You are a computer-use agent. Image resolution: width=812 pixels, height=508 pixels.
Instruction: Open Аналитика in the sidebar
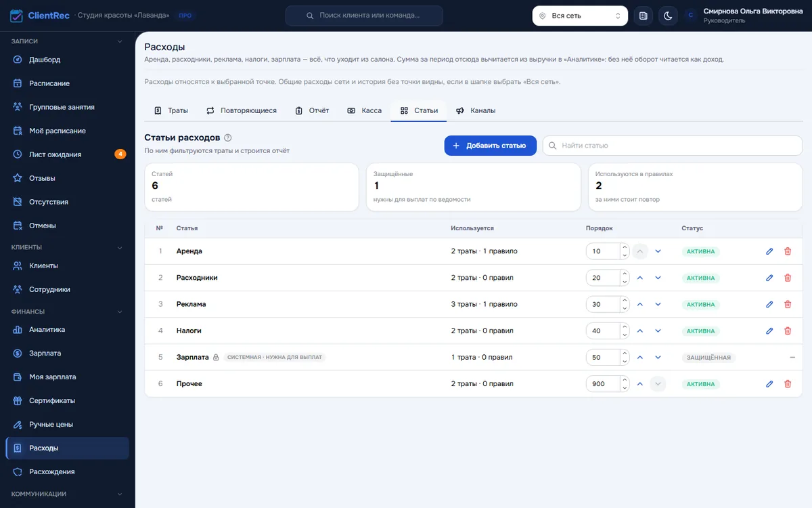(68, 330)
